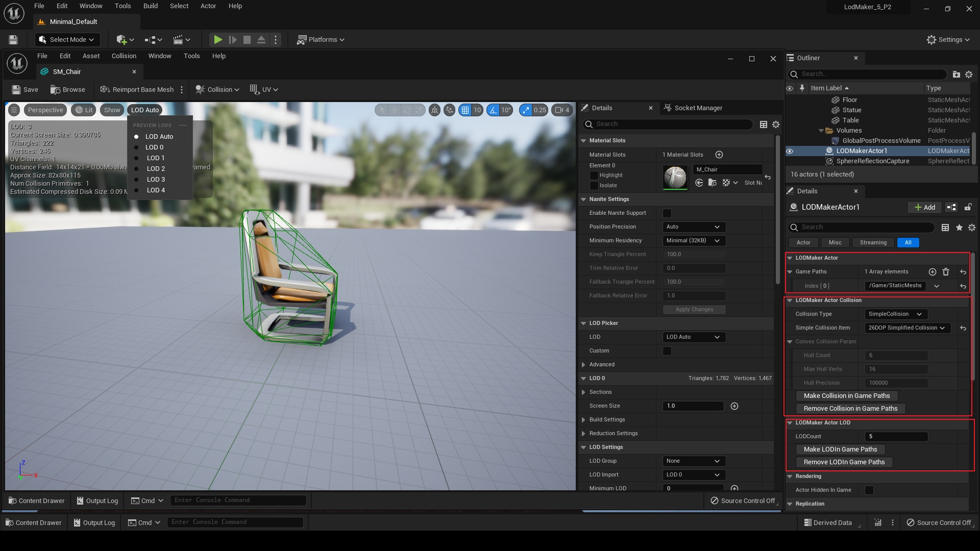Screen dimensions: 980x551
Task: Click the search magnifier in the Outliner
Action: point(794,74)
